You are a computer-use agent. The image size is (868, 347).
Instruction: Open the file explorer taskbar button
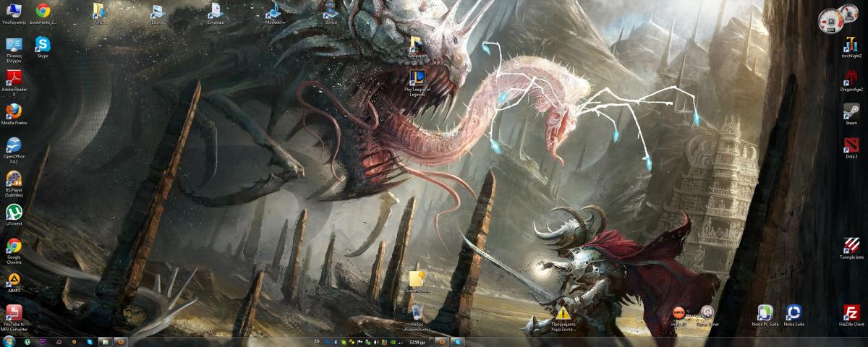coord(106,340)
